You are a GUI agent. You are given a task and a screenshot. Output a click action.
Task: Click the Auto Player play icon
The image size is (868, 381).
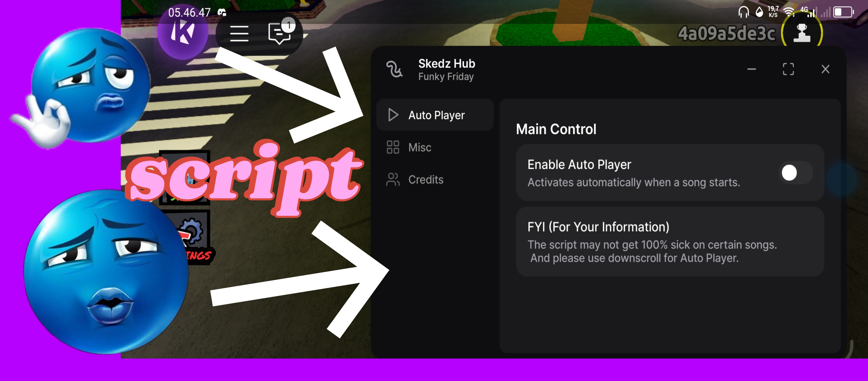[x=393, y=115]
